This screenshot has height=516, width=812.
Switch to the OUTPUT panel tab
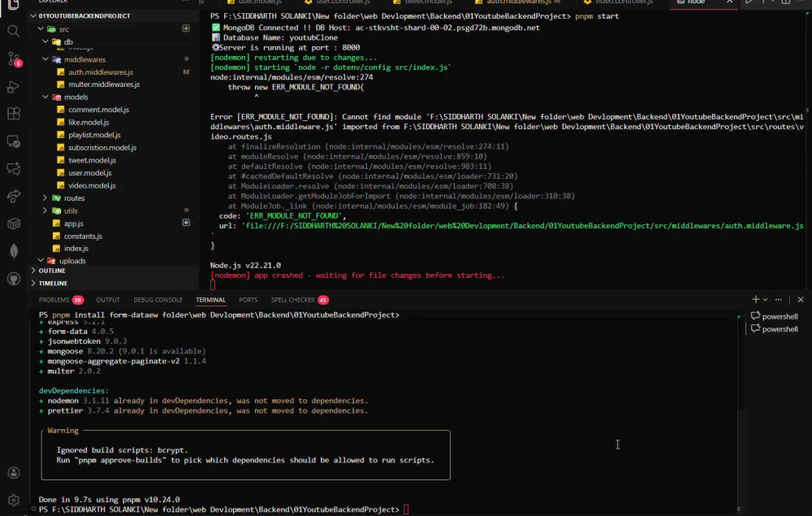point(108,300)
